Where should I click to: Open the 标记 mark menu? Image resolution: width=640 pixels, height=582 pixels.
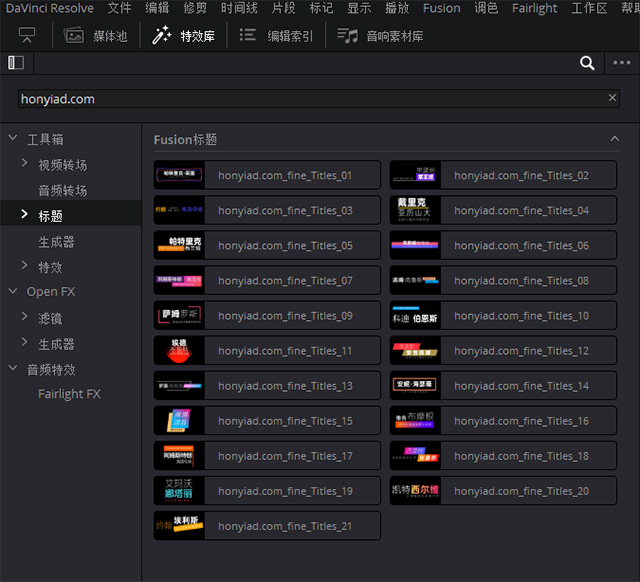(321, 8)
